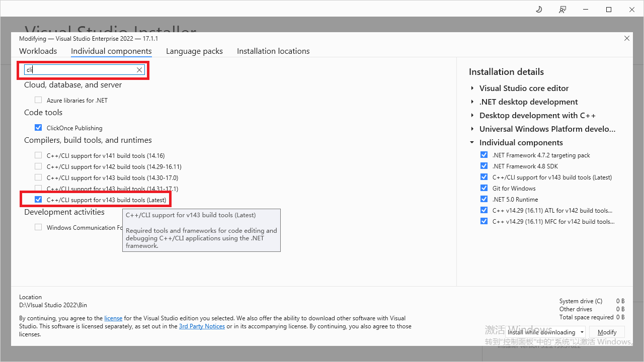Check C++/CLI support for v143 (14.30-17.0)

click(x=38, y=177)
